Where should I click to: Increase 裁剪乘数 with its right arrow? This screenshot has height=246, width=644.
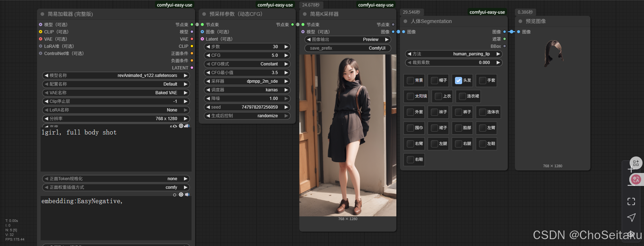pos(498,63)
